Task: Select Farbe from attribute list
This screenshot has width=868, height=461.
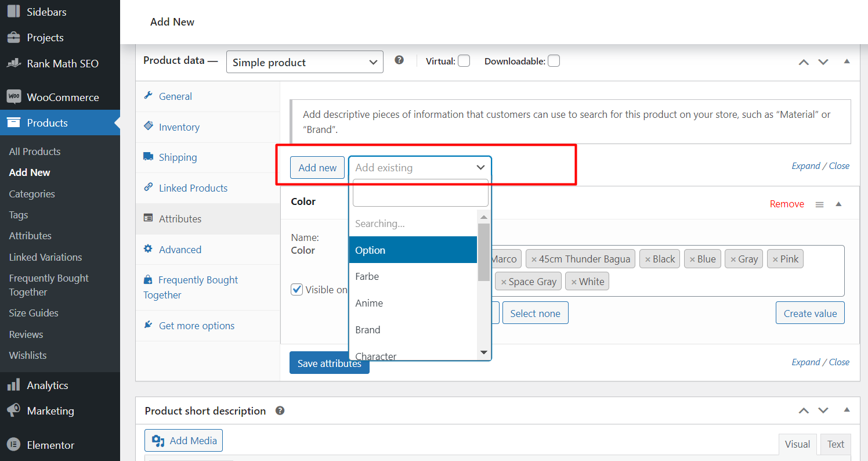Action: (413, 276)
